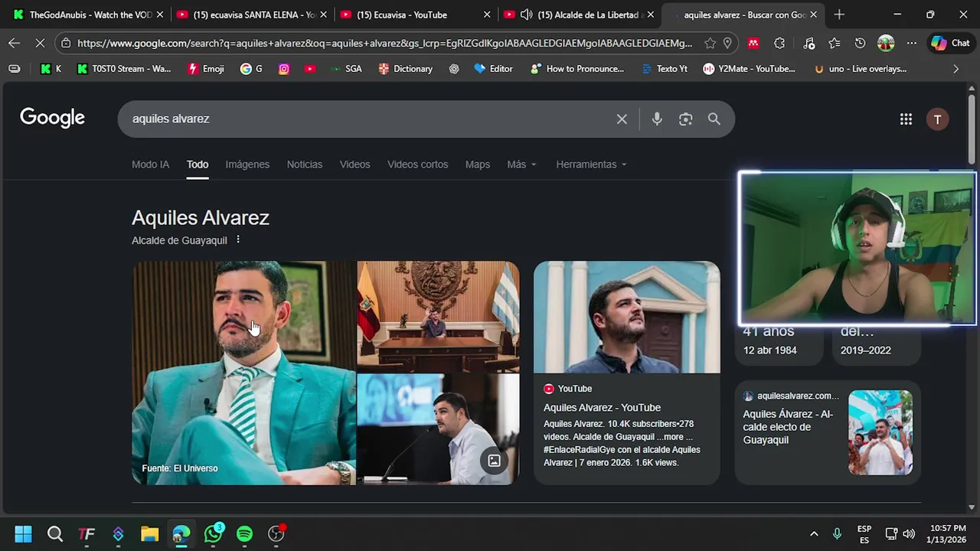Click the magnifier search button in search bar
Viewport: 980px width, 551px height.
pyautogui.click(x=714, y=119)
